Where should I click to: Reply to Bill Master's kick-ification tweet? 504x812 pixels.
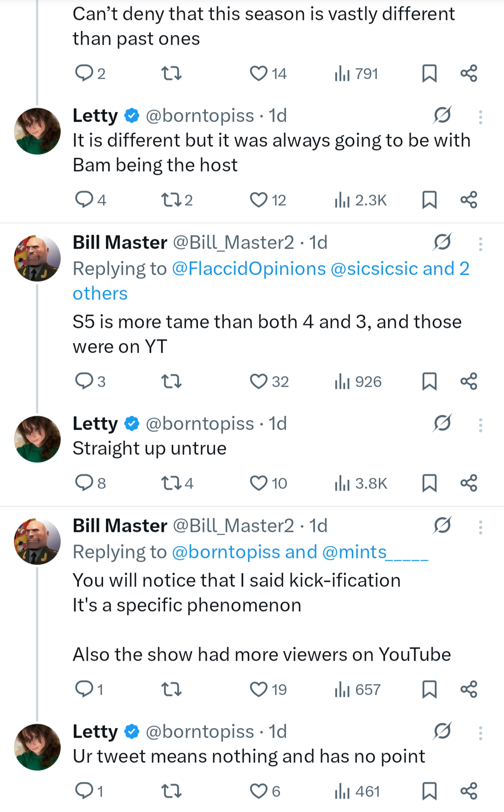click(84, 689)
